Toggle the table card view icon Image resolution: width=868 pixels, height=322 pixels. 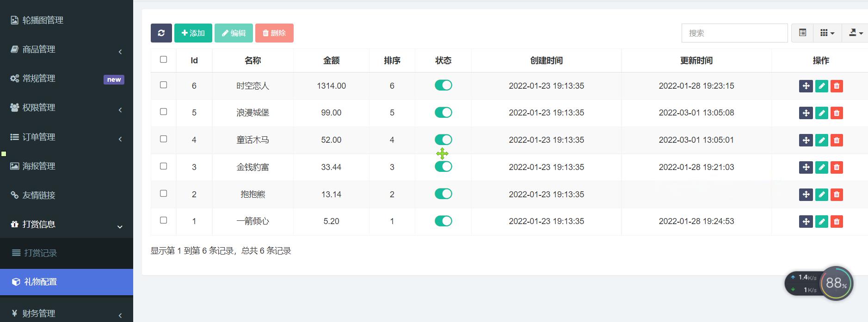click(802, 33)
